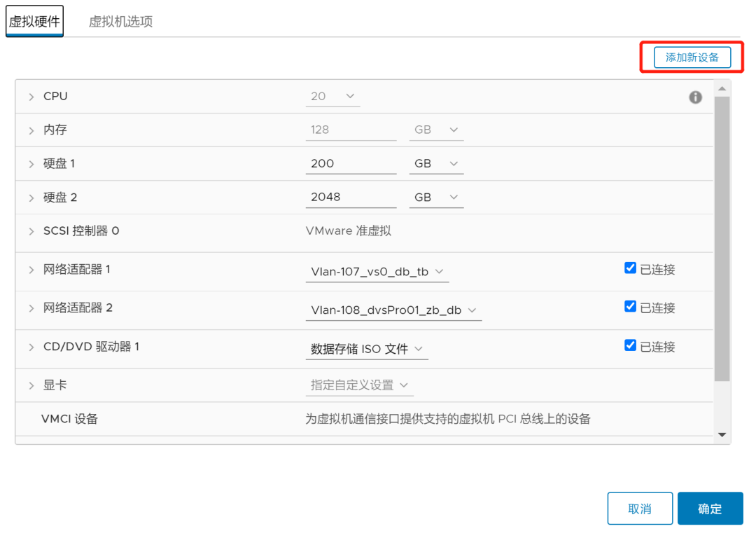Open the 内存 GB unit dropdown

coord(436,130)
